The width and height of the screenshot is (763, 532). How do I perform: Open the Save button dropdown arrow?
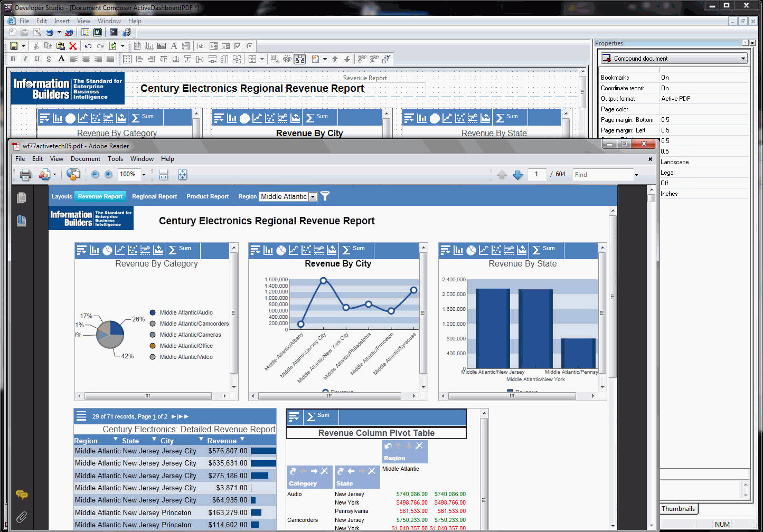23,46
